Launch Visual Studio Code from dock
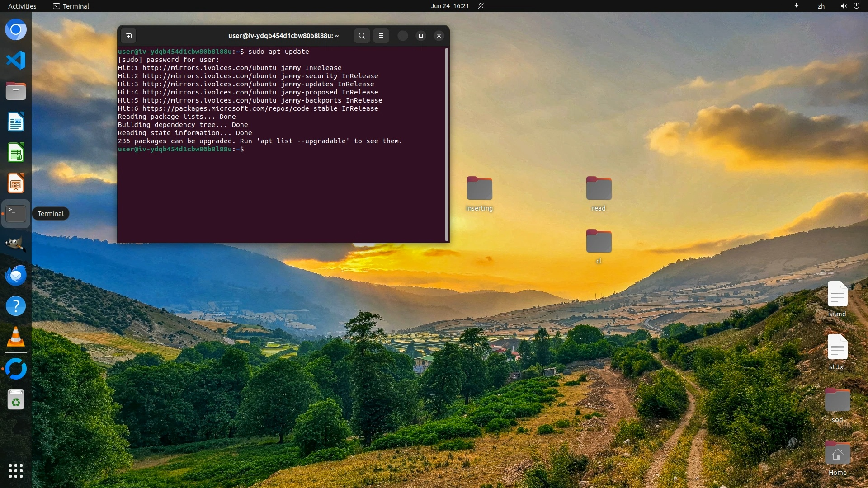Screen dimensions: 868x488 16,60
